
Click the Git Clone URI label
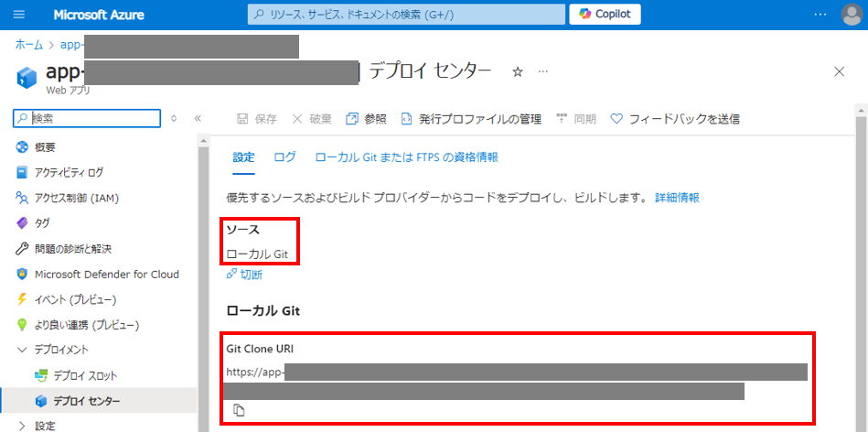click(260, 349)
